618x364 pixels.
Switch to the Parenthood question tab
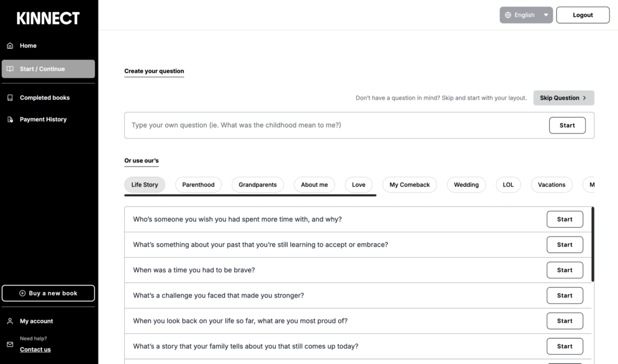click(x=198, y=184)
